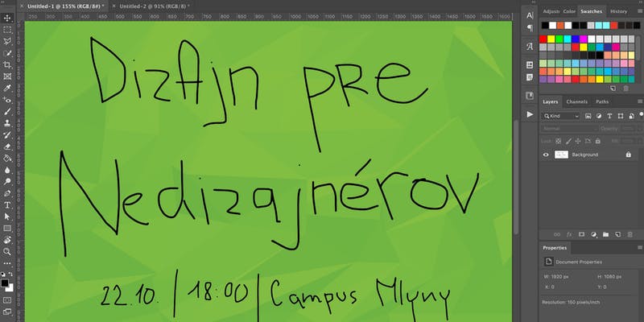The height and width of the screenshot is (322, 644).
Task: Toggle the lock on Background layer
Action: 628,154
